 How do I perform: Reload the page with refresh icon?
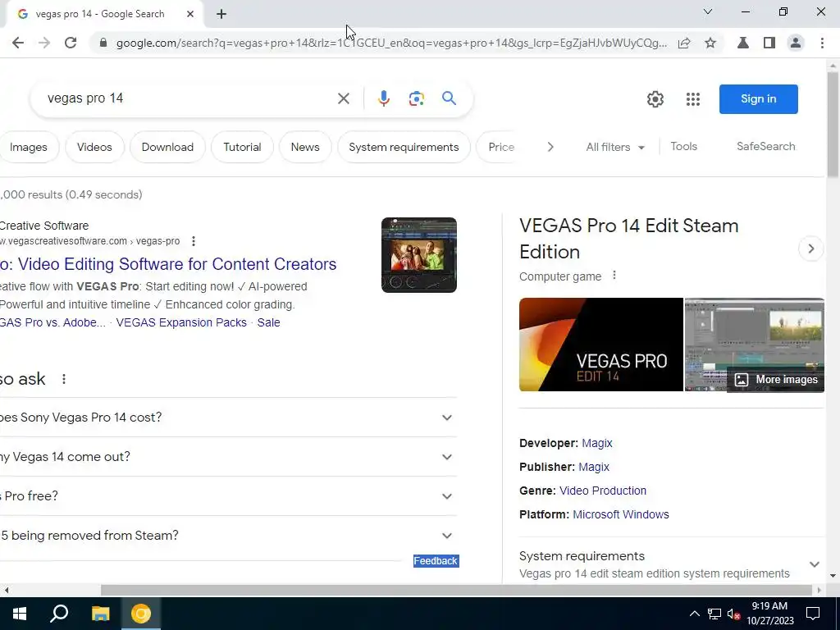[x=71, y=43]
